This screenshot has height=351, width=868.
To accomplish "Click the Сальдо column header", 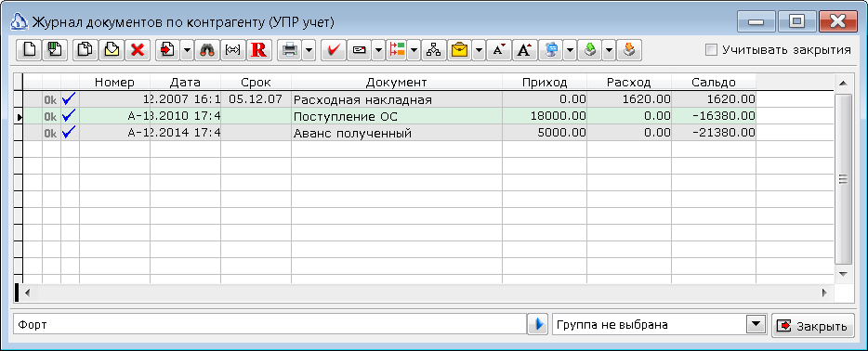I will [714, 83].
